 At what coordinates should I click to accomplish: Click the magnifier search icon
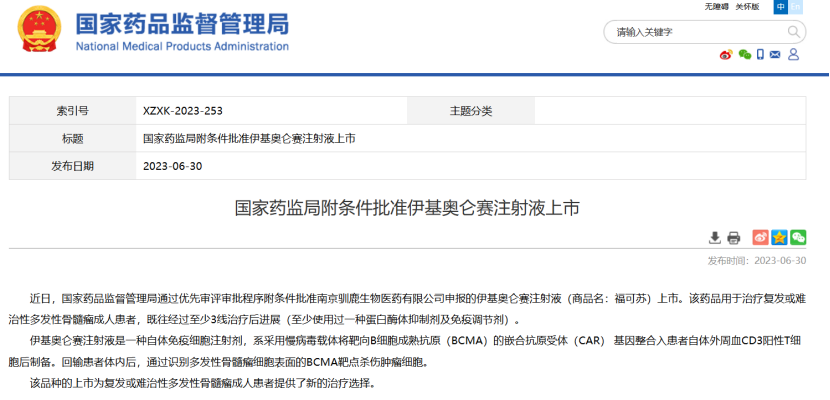point(793,32)
